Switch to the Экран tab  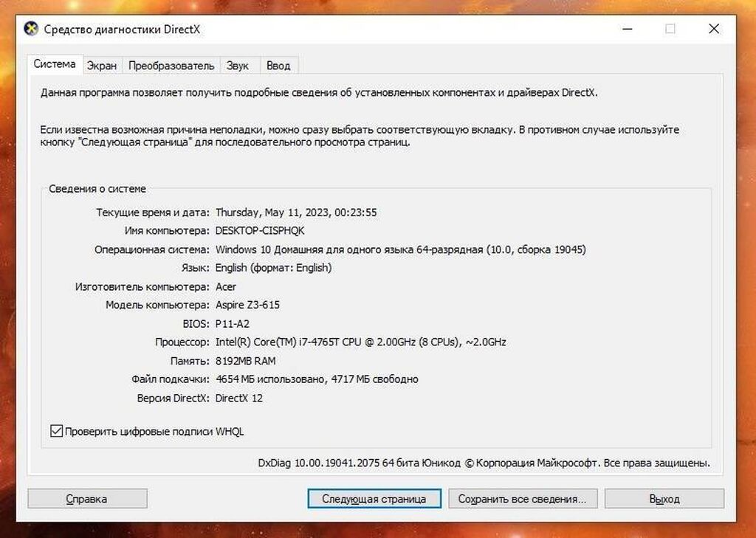pos(102,66)
